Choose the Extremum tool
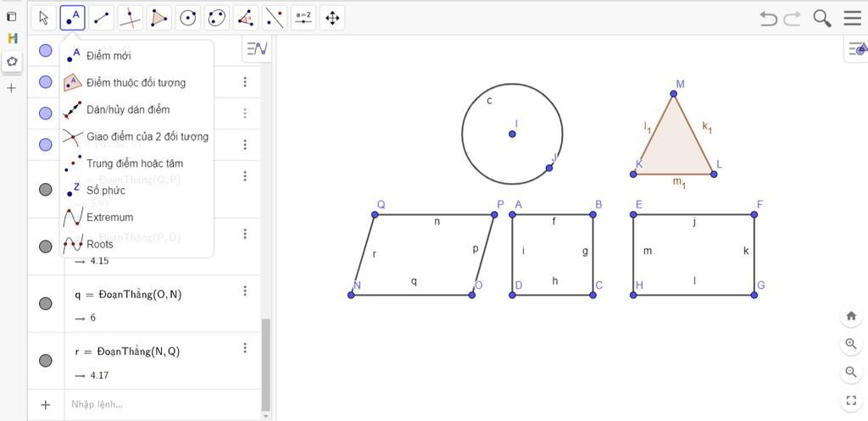The height and width of the screenshot is (421, 868). coord(136,218)
